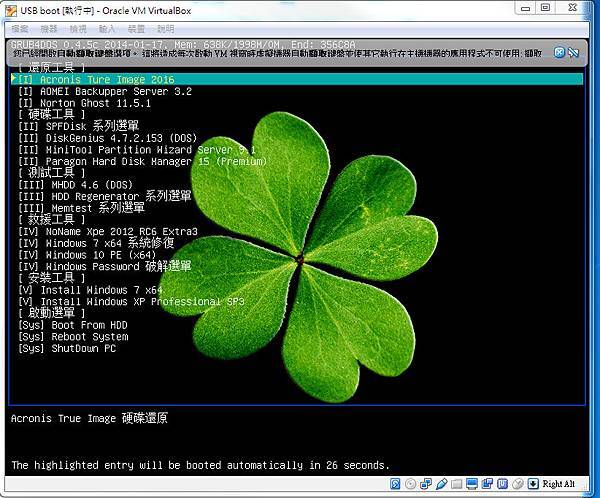Click the 啟動選單 section header
Image resolution: width=600 pixels, height=498 pixels.
[52, 313]
